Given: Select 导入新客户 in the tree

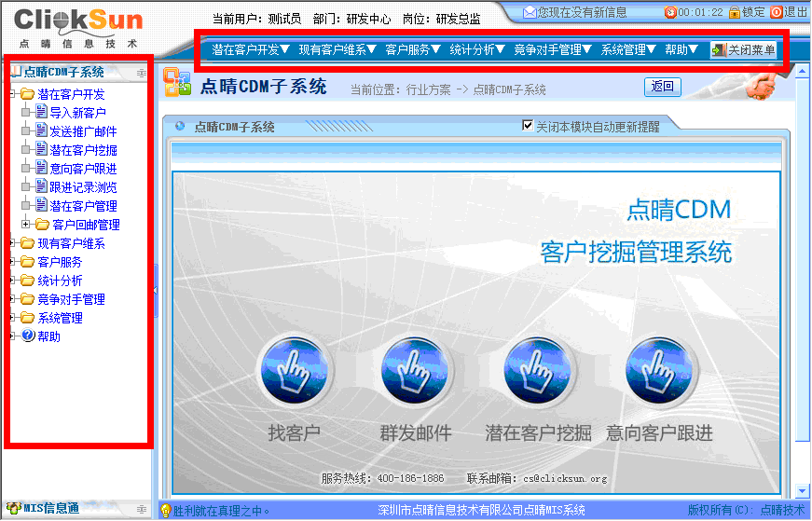Looking at the screenshot, I should [77, 113].
